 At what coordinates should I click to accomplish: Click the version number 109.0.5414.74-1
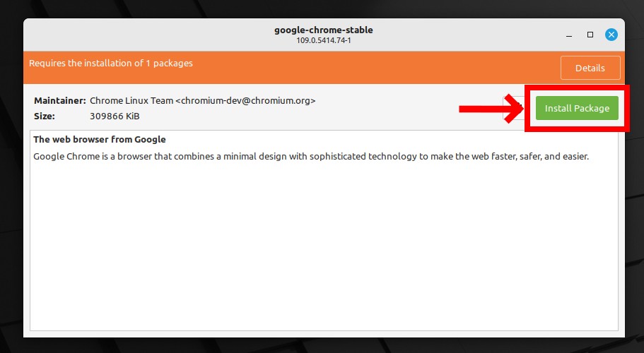[x=324, y=40]
